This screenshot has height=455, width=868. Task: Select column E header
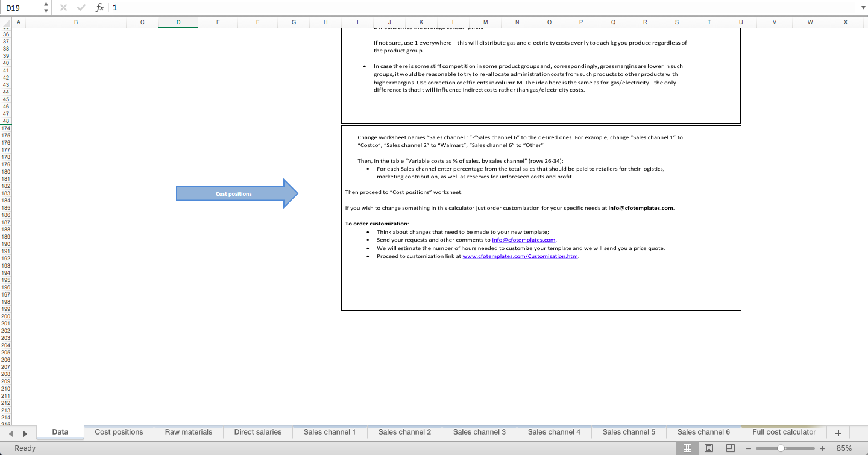point(218,22)
